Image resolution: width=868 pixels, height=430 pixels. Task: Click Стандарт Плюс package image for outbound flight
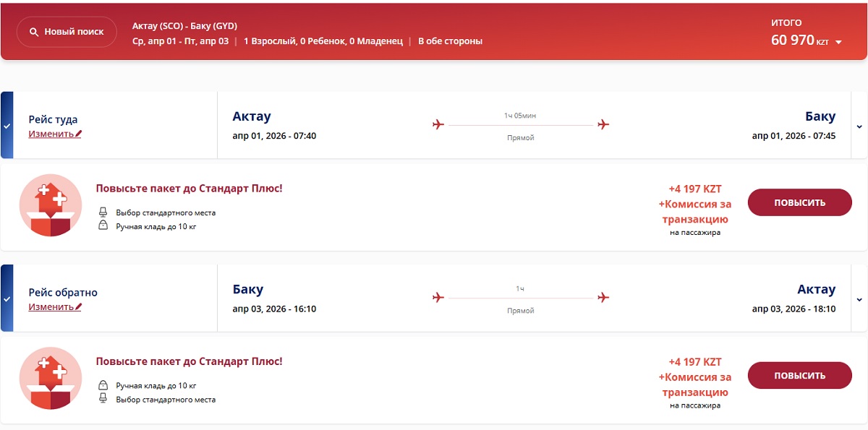click(51, 206)
